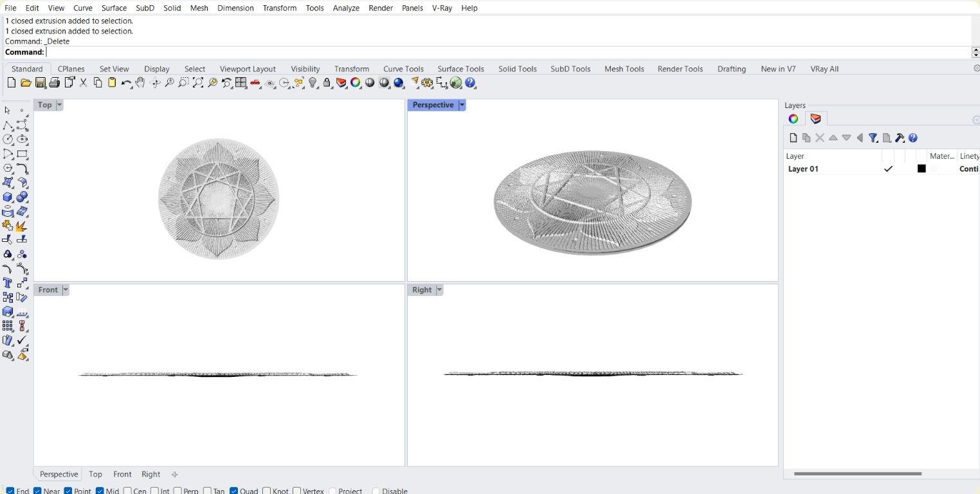Screen dimensions: 980x494
Task: Click the Open file folder icon
Action: 26,83
